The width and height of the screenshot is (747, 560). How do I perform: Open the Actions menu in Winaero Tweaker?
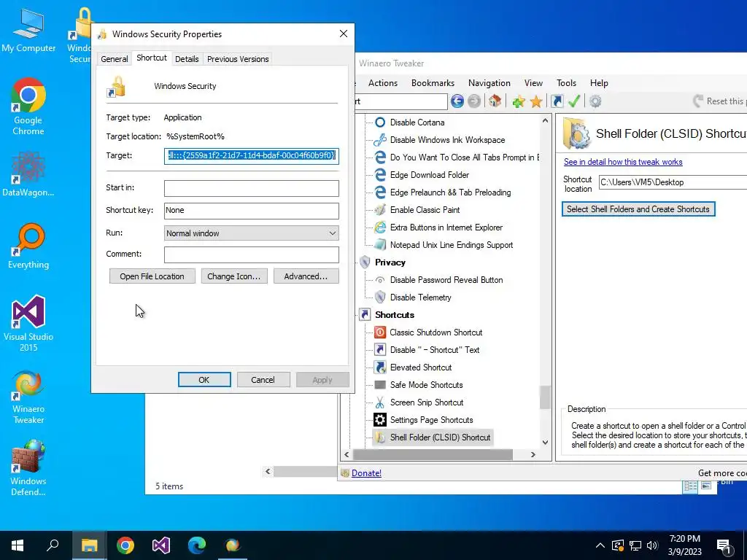click(382, 83)
